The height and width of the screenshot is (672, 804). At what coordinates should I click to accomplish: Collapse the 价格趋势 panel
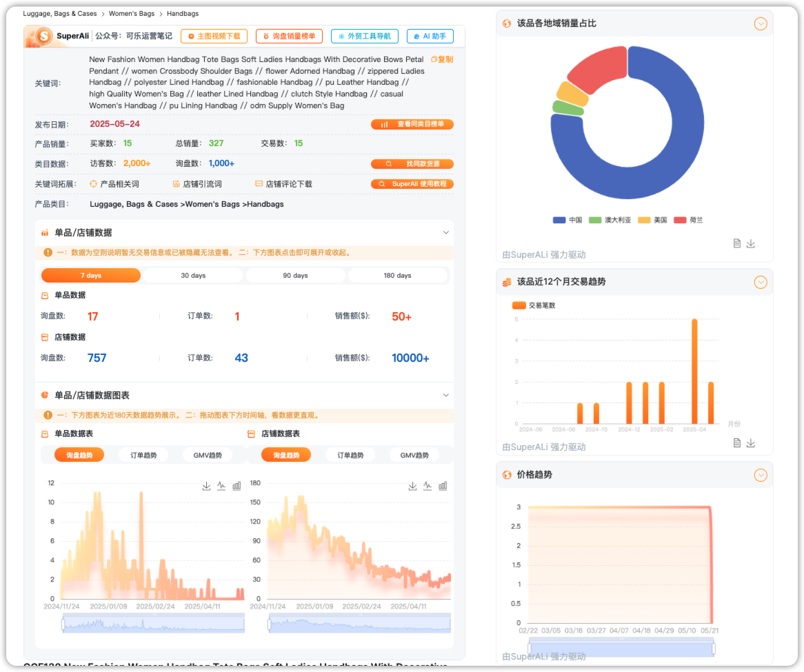[761, 475]
